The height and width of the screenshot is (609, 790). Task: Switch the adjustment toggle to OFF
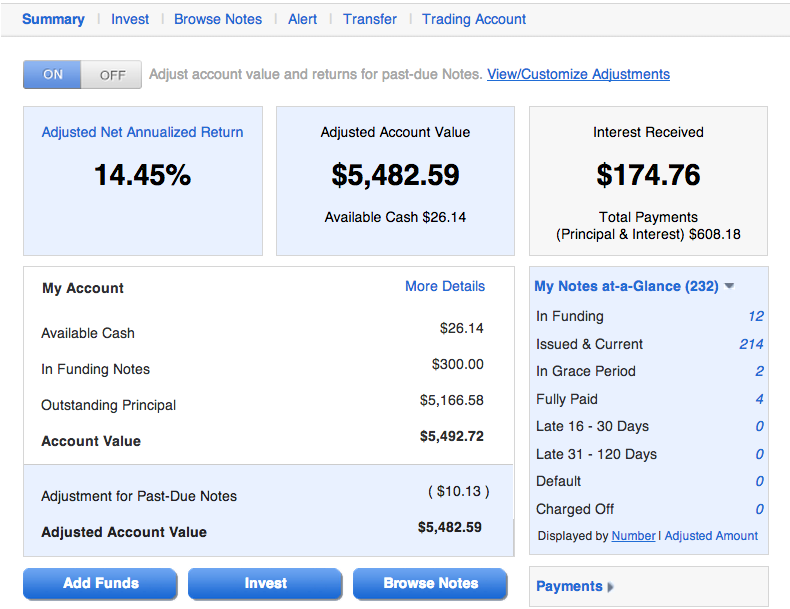111,75
